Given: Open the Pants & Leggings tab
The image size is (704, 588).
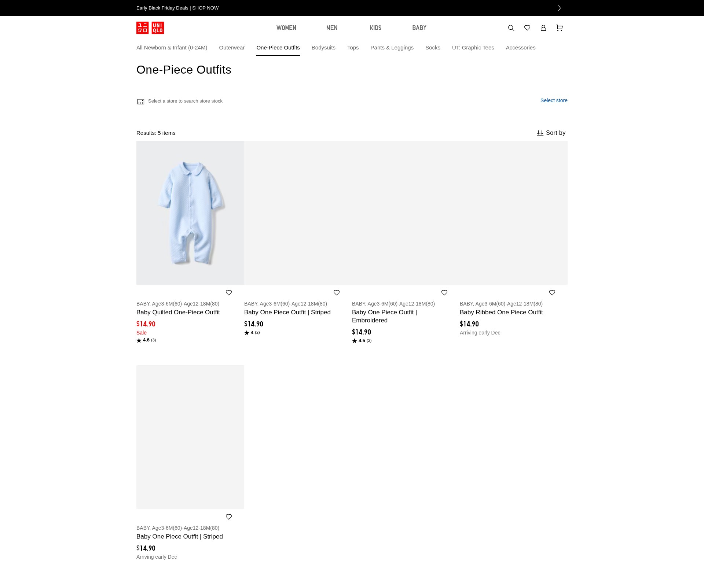Looking at the screenshot, I should coord(392,48).
